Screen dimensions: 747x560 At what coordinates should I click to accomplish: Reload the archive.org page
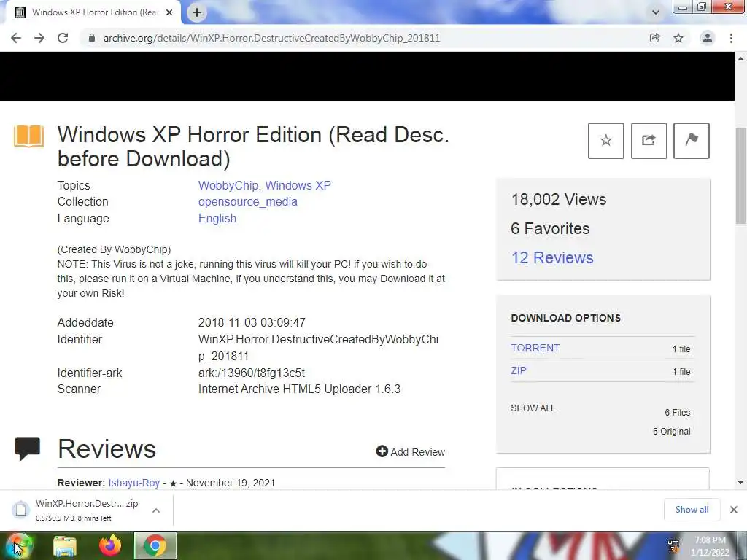coord(63,38)
